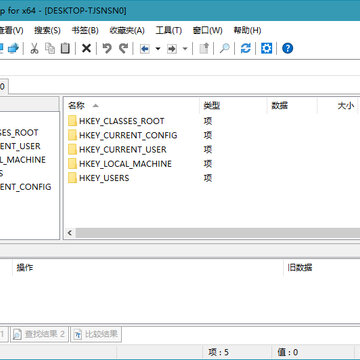The image size is (360, 360).
Task: Select the ENT_USER tree node
Action: 20,146
